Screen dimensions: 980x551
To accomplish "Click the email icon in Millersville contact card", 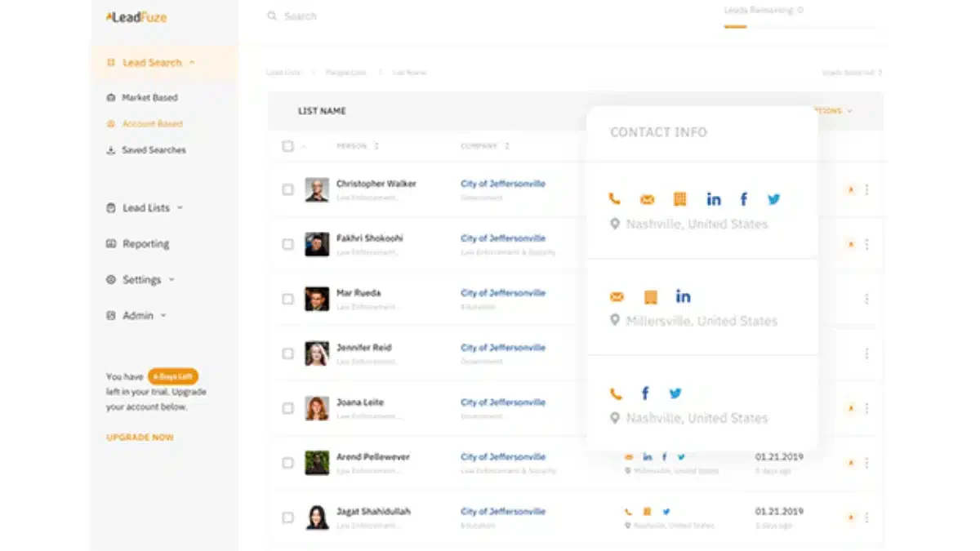I will [x=617, y=297].
